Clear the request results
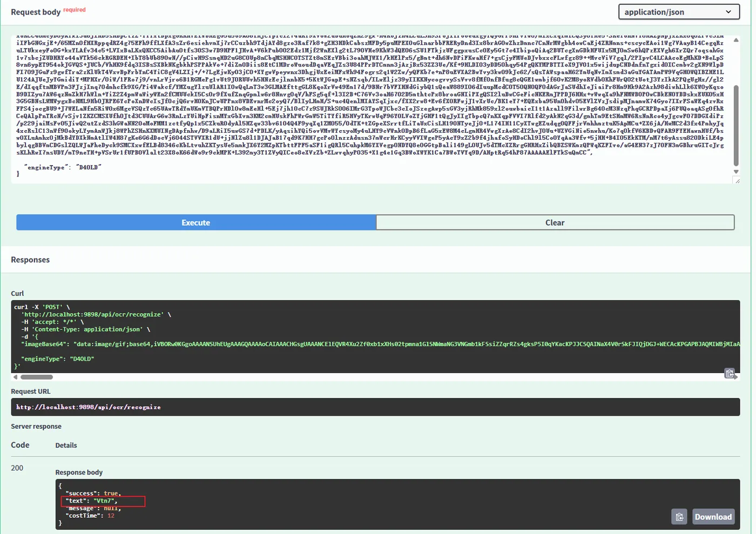 [x=555, y=222]
